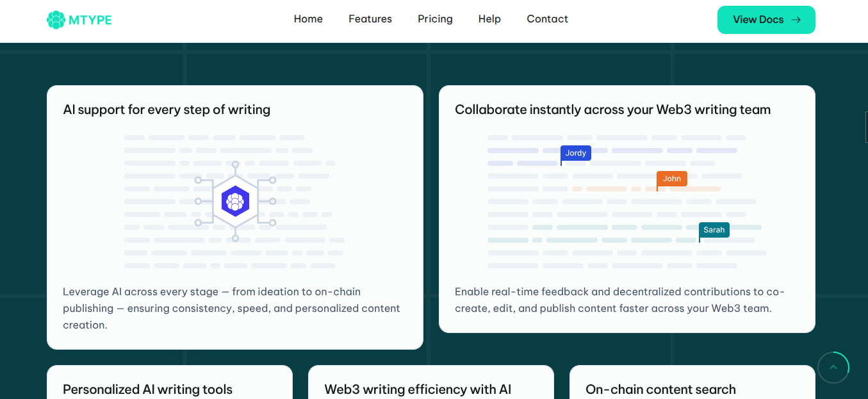Click the MTYPE logo icon

(x=56, y=20)
